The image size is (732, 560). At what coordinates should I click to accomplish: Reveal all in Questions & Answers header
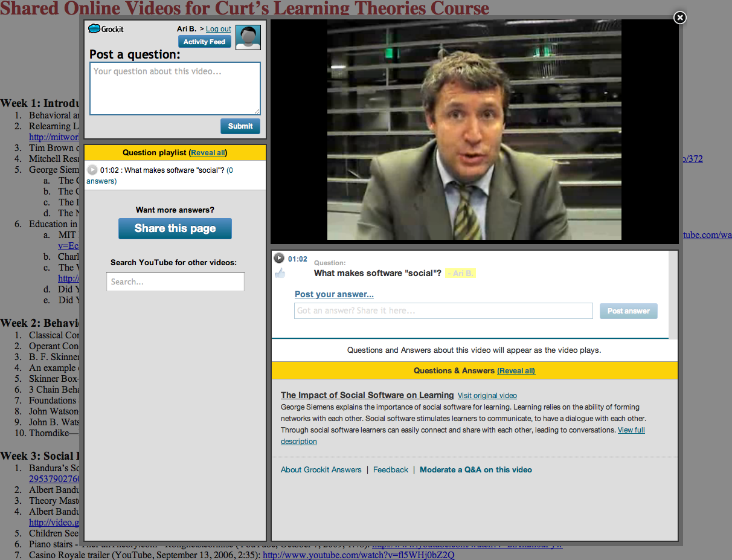coord(516,371)
